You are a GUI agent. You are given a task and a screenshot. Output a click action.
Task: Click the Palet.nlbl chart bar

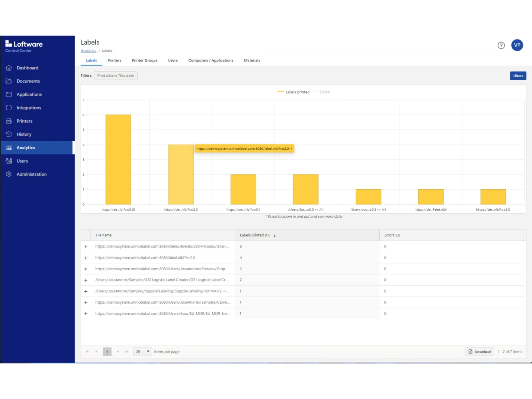click(431, 197)
